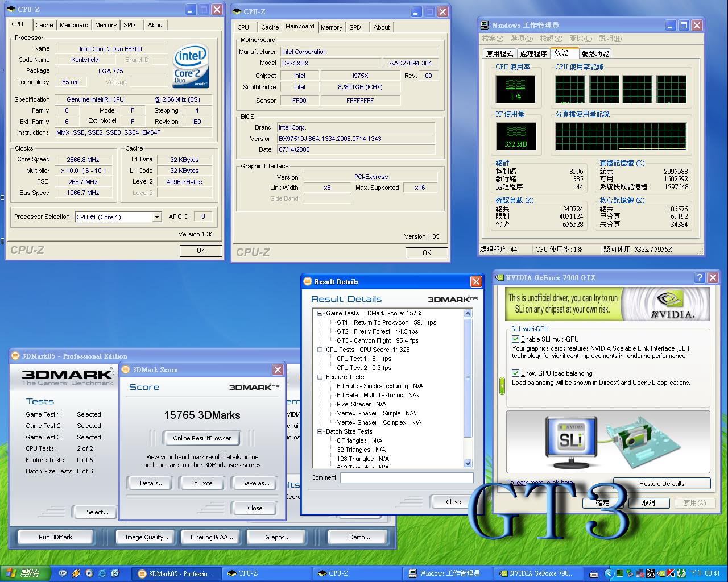Click the Intel Core 2 Duo logo

tap(191, 66)
